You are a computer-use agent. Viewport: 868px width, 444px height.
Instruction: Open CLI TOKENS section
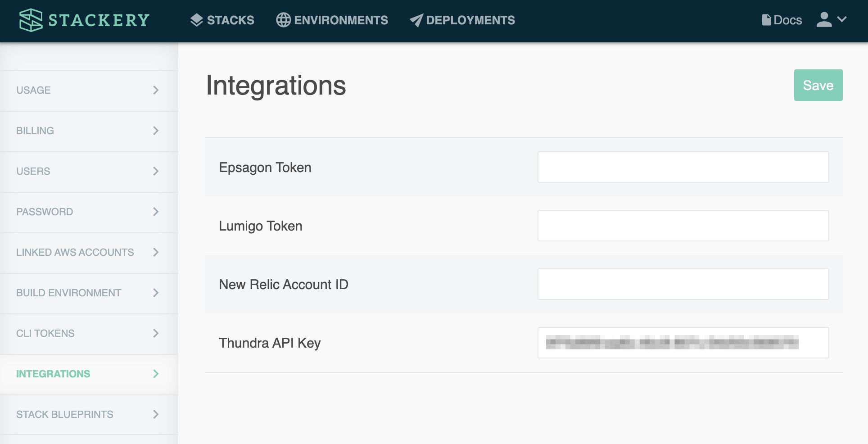[89, 333]
